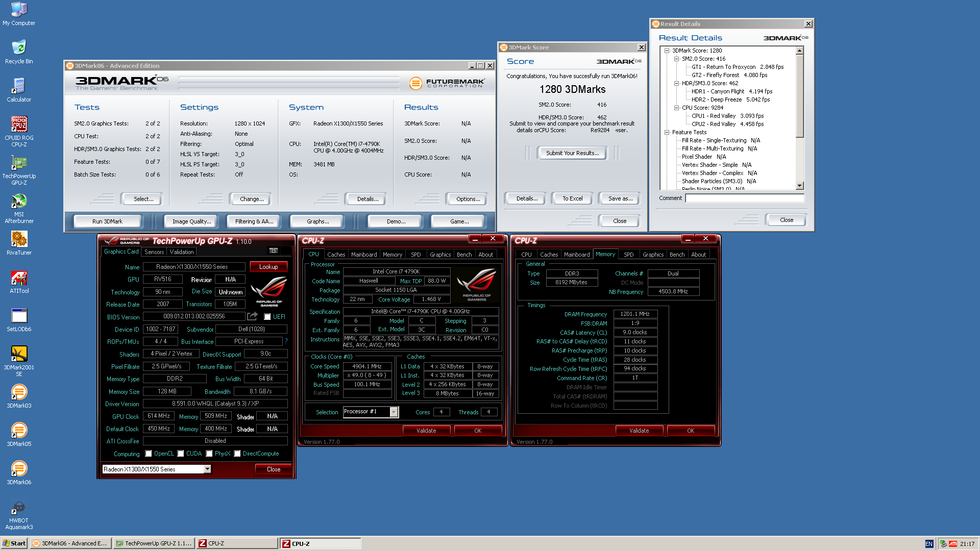Screen dimensions: 980x551
Task: Collapse 3DMark Score tree node
Action: click(x=667, y=51)
